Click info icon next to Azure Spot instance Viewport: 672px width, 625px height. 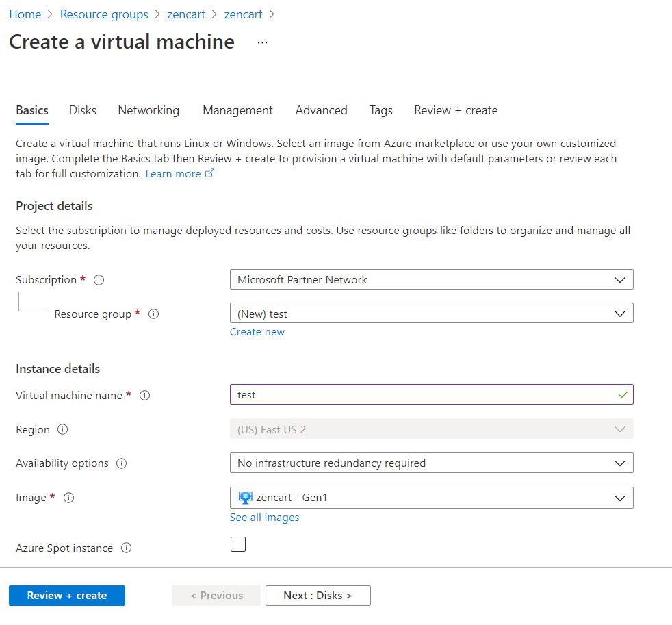(126, 548)
